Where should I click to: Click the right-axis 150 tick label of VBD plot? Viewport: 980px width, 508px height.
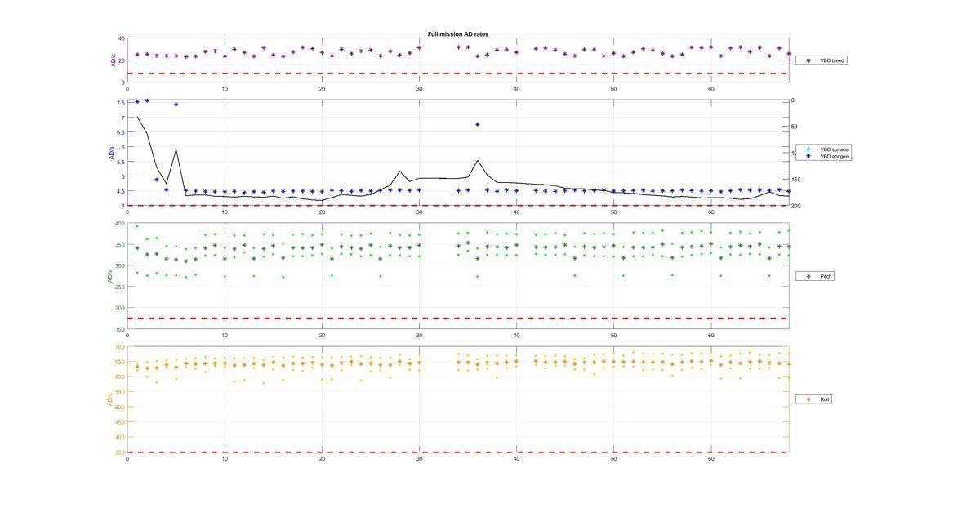[x=795, y=180]
